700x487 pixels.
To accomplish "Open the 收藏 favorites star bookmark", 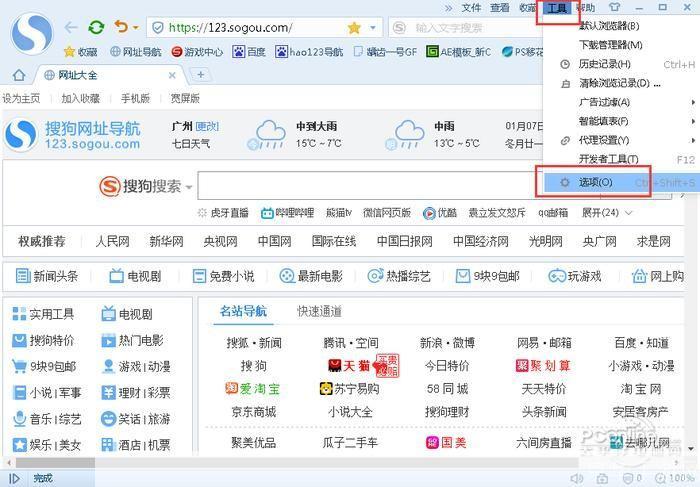I will pyautogui.click(x=81, y=52).
